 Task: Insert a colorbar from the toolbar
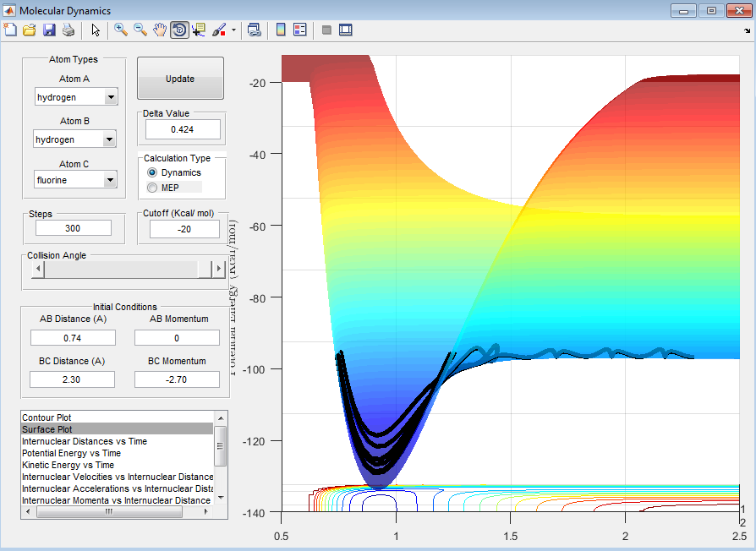click(x=281, y=30)
